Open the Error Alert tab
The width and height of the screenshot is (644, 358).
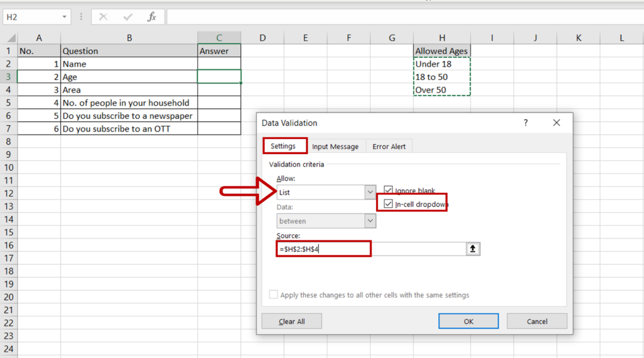[389, 147]
